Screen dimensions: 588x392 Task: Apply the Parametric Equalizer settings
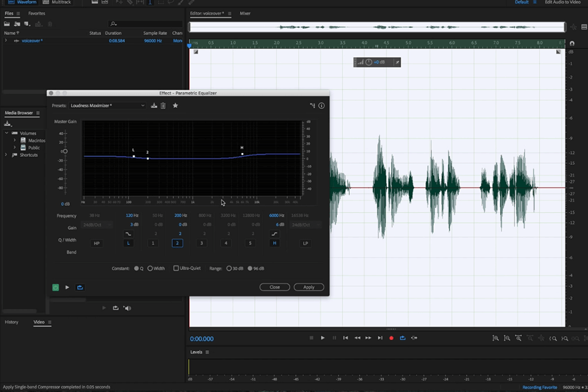click(x=309, y=287)
